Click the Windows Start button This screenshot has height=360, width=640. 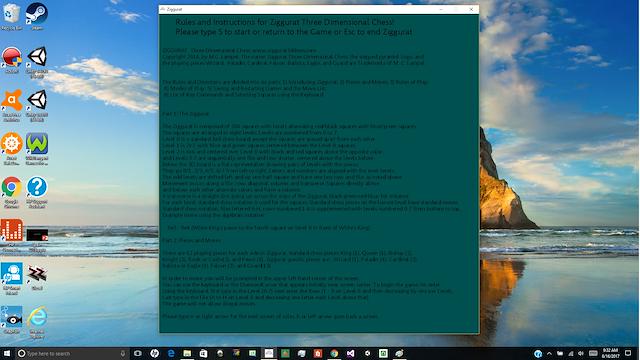pos(7,353)
